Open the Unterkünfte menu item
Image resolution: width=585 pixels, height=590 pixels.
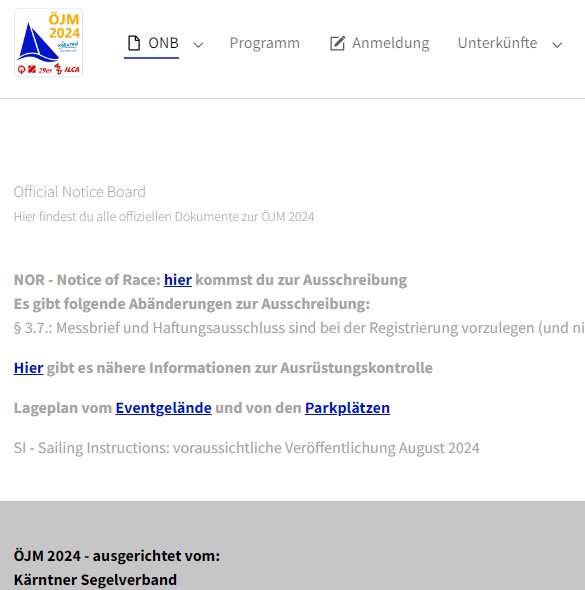coord(497,43)
